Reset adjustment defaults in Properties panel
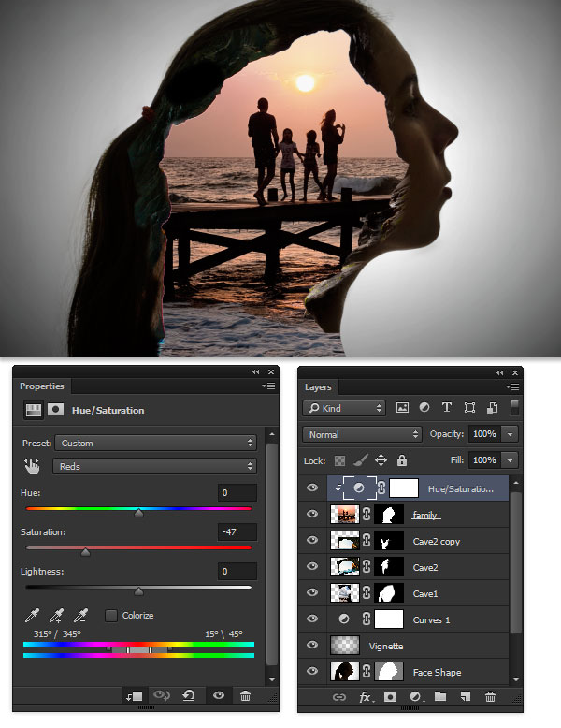561x728 pixels. click(189, 695)
